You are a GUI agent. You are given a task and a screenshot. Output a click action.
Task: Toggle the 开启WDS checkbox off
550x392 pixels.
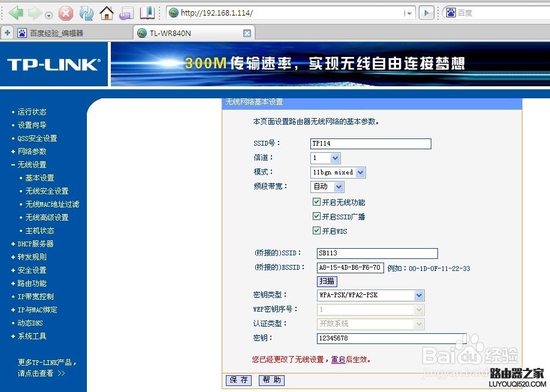pos(316,230)
